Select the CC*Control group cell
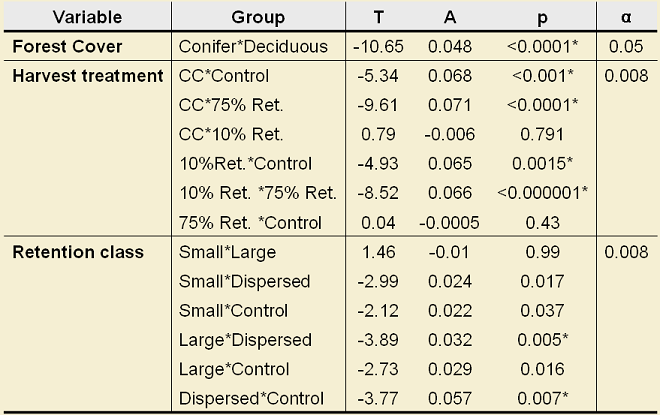Screen dimensions: 660x415 (x=224, y=76)
